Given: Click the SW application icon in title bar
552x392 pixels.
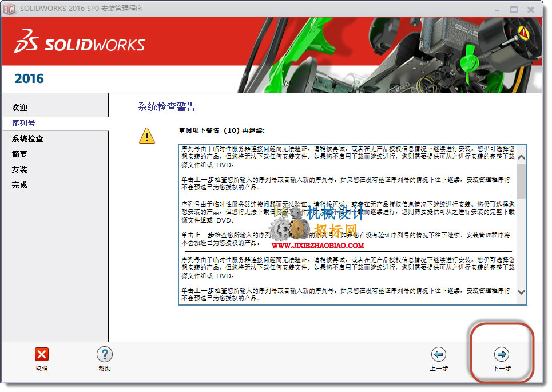Looking at the screenshot, I should 9,9.
